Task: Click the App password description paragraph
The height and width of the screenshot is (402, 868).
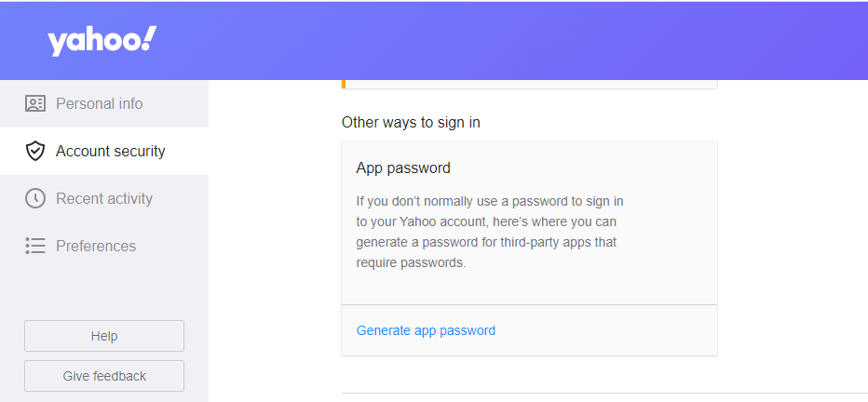Action: click(490, 232)
